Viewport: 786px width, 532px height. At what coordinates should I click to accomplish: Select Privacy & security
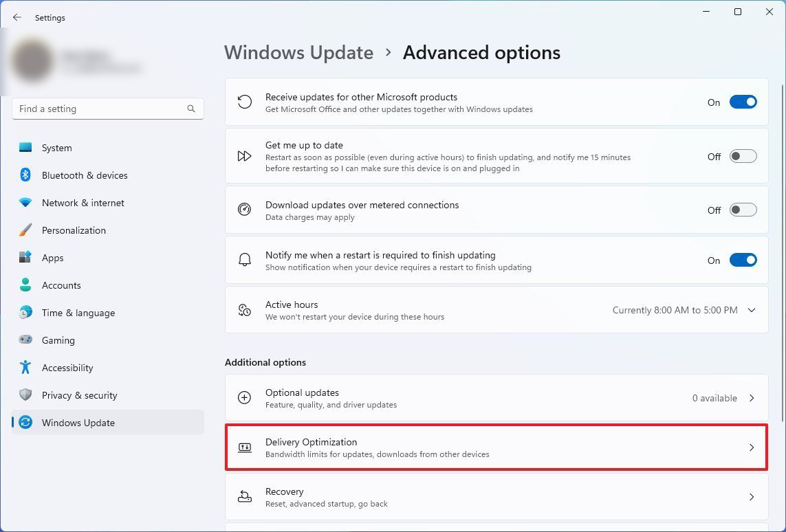[x=108, y=395]
